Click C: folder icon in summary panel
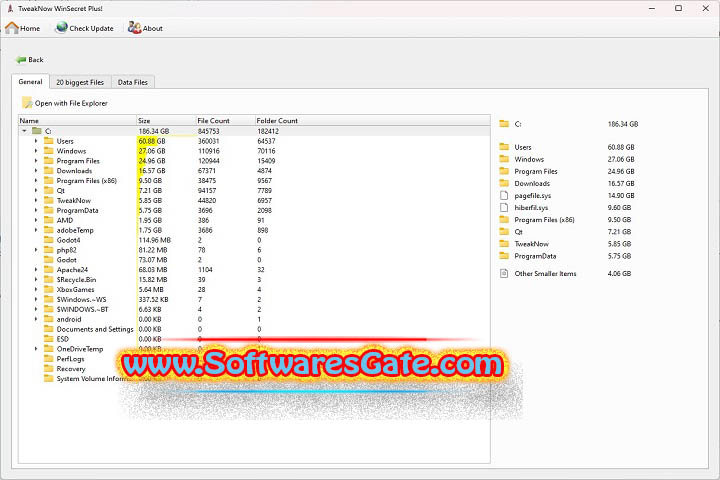This screenshot has height=480, width=720. (x=504, y=124)
